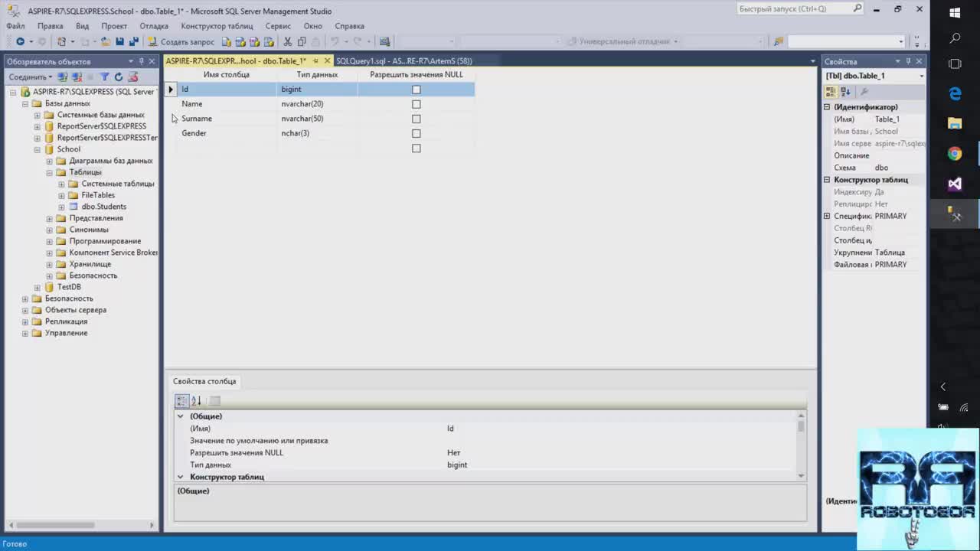This screenshot has width=980, height=551.
Task: Collapse the Таблицы folder
Action: pyautogui.click(x=49, y=172)
